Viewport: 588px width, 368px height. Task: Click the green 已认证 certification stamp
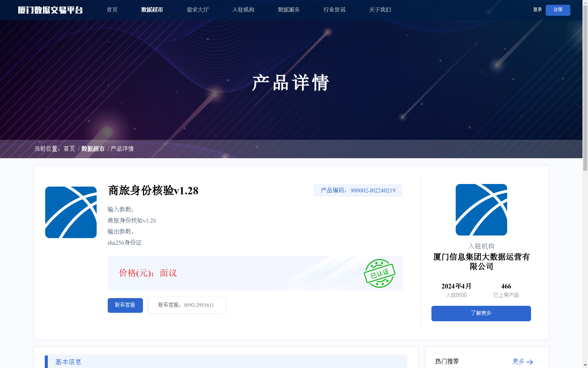pyautogui.click(x=380, y=273)
